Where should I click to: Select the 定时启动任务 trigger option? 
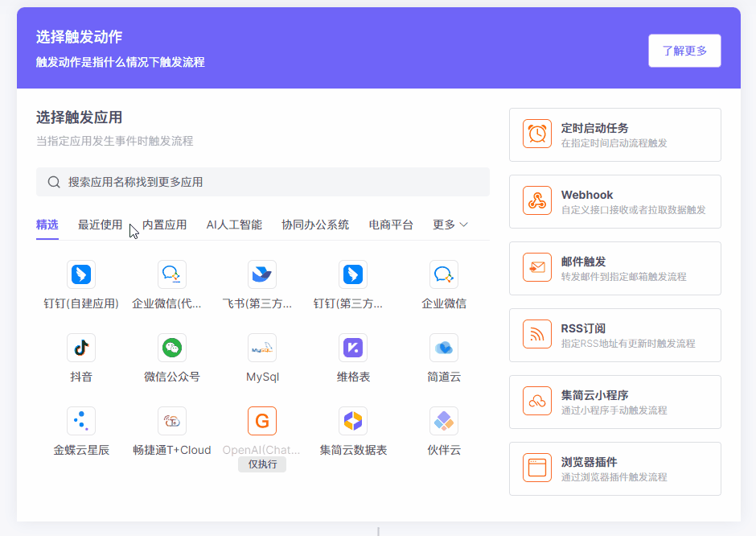coord(614,134)
